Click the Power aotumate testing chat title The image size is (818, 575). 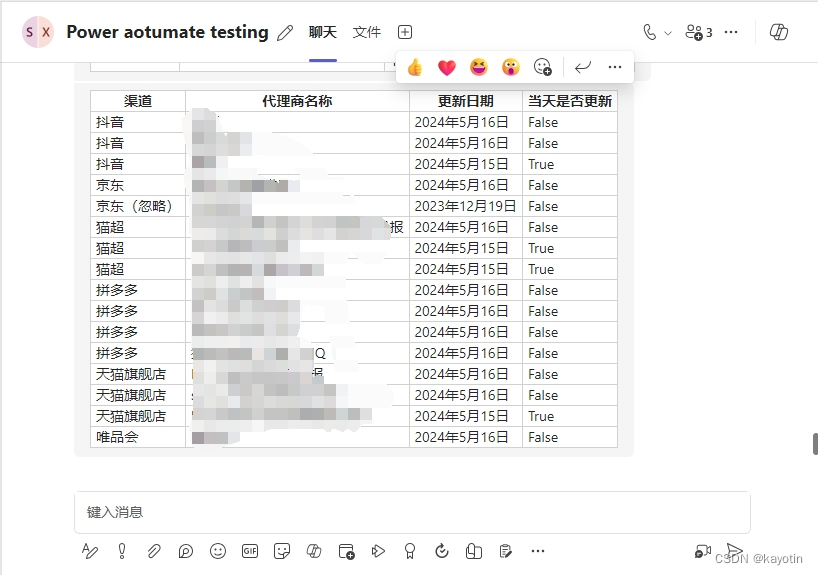pos(167,32)
